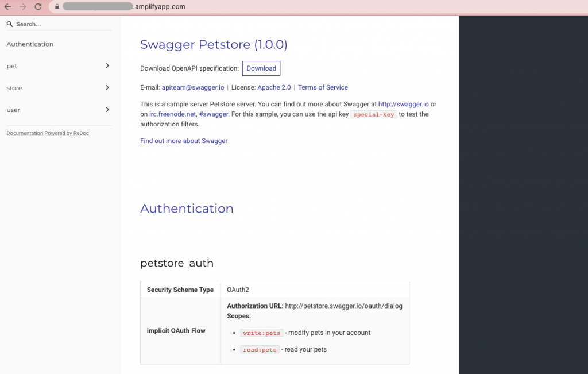588x374 pixels.
Task: Click the OAuth2 table cell
Action: [315, 290]
